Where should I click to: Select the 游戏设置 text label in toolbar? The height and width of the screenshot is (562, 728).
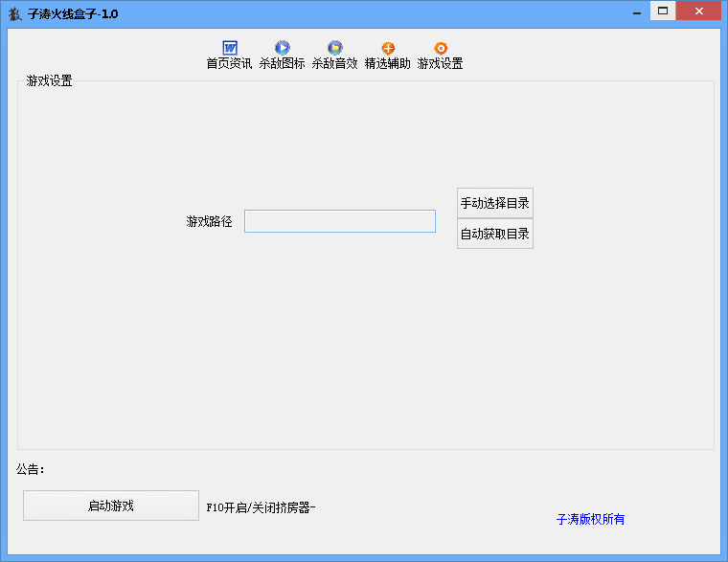point(441,64)
